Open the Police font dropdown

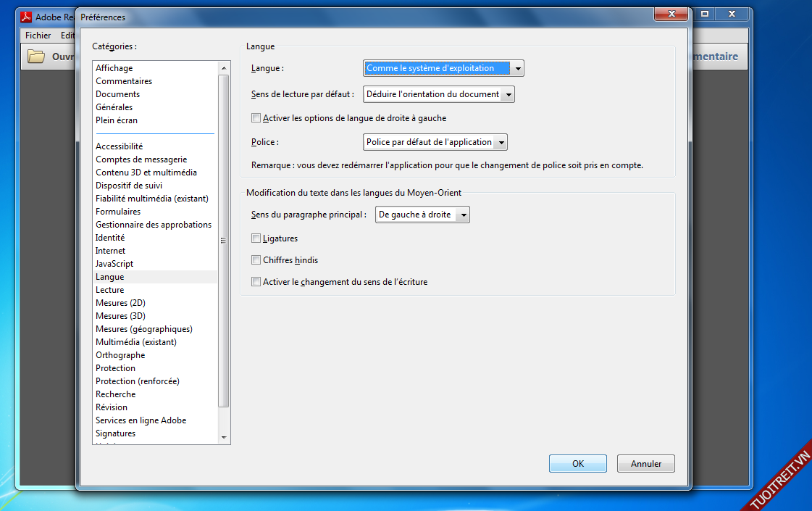435,142
